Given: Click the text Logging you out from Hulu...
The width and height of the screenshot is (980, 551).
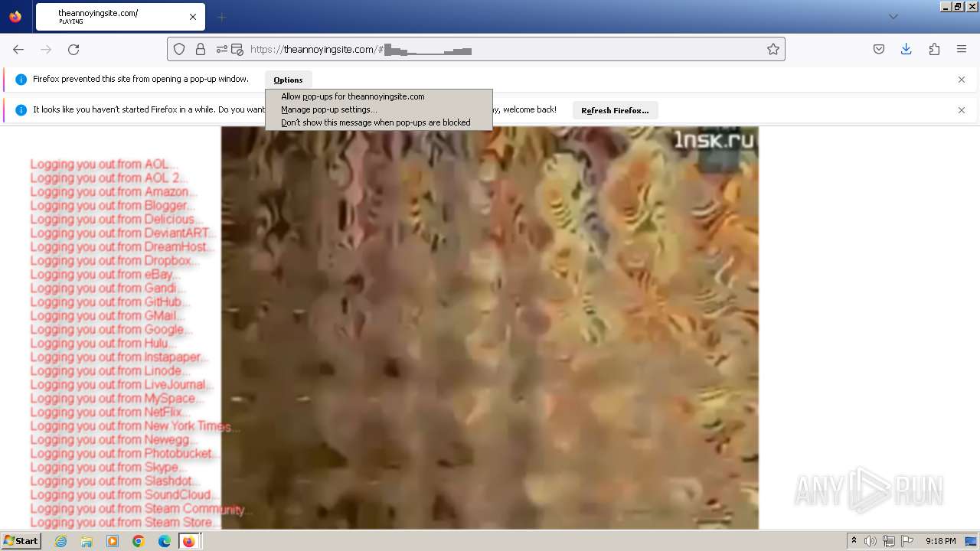Looking at the screenshot, I should click(x=102, y=343).
